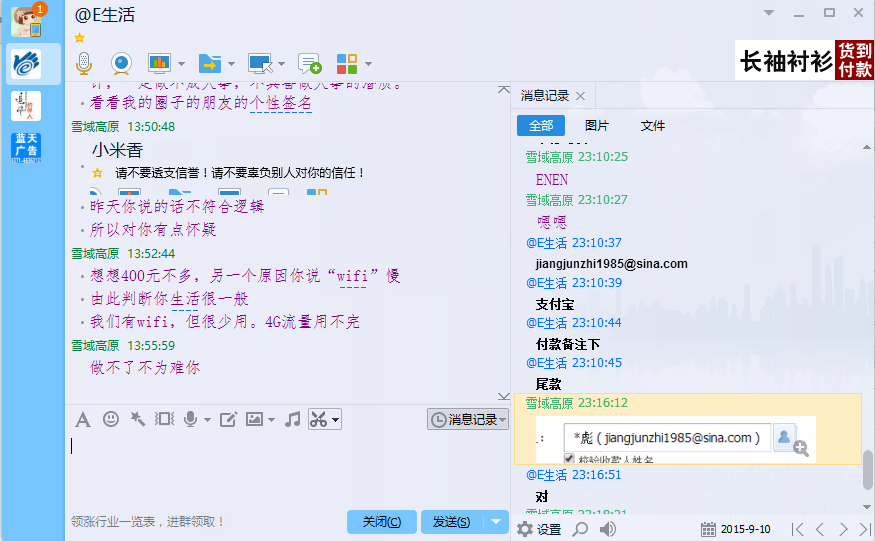Click the 付款备注下 message in history

click(x=568, y=344)
